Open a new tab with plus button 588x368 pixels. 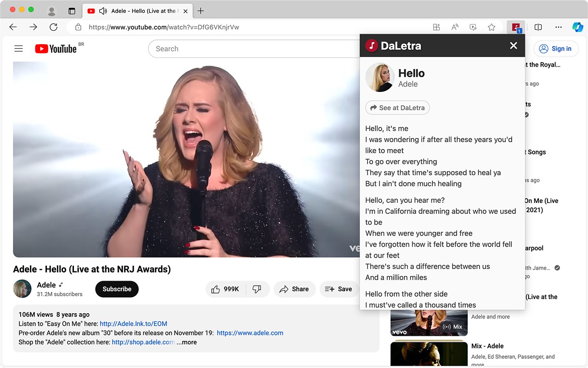pyautogui.click(x=200, y=11)
